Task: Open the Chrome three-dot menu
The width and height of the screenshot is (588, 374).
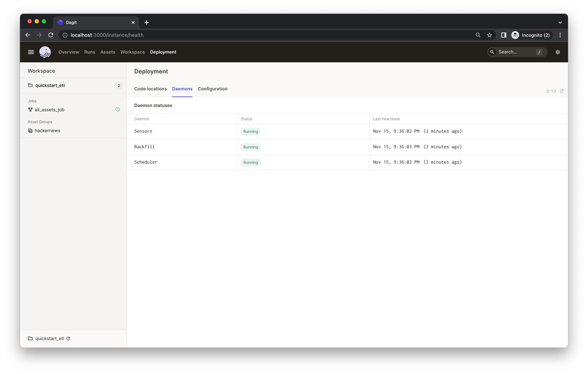Action: coord(560,35)
